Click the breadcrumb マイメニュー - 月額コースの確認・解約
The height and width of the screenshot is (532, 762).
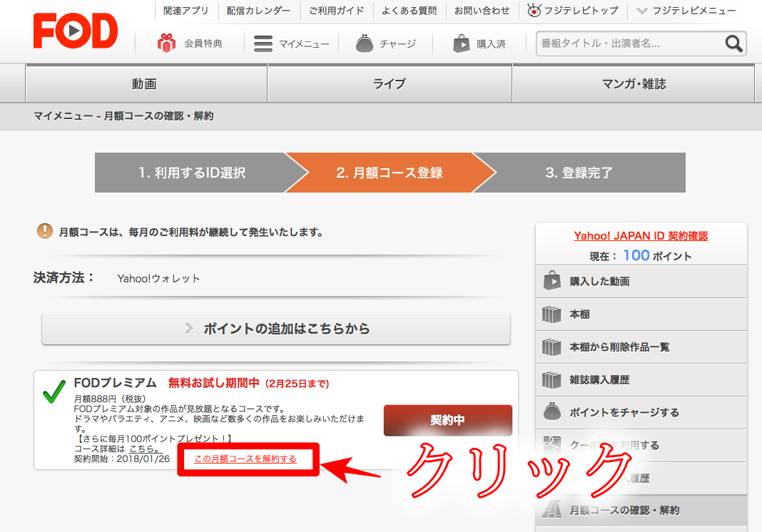[x=123, y=116]
